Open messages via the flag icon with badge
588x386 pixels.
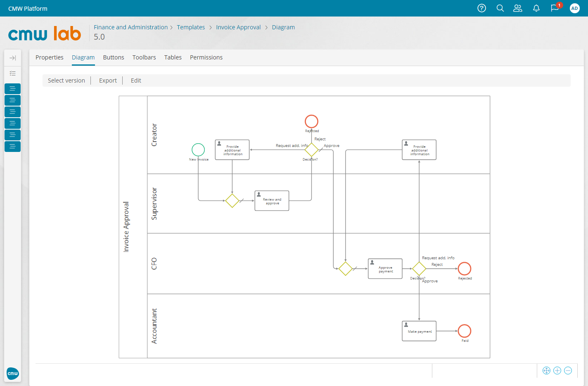(555, 8)
